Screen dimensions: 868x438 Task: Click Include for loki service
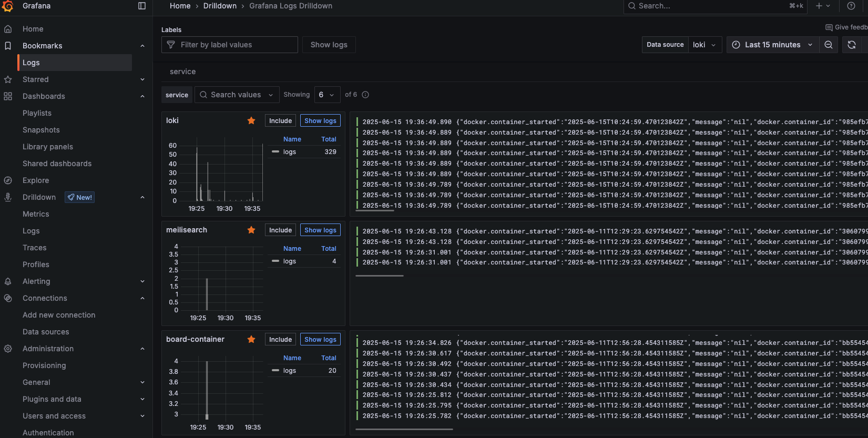(x=280, y=120)
